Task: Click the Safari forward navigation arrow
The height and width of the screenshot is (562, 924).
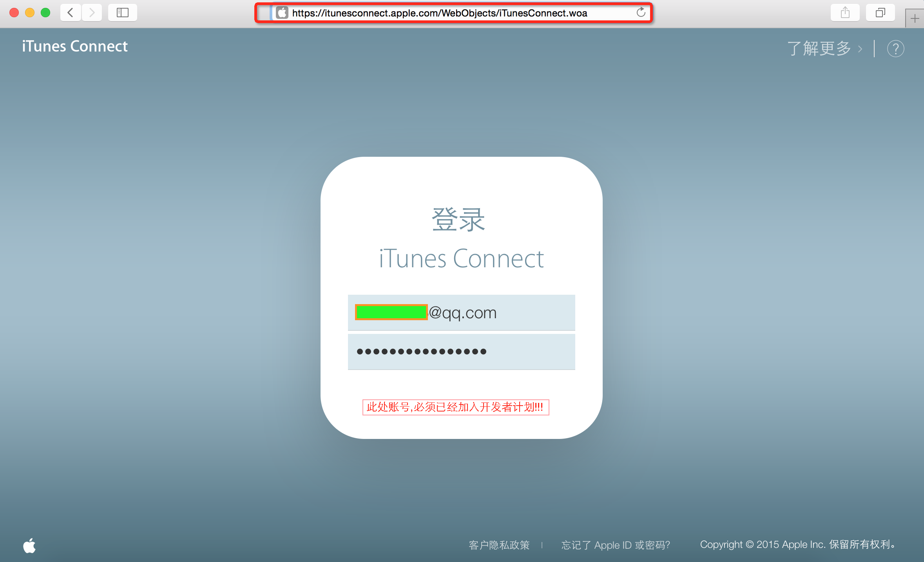Action: click(92, 13)
